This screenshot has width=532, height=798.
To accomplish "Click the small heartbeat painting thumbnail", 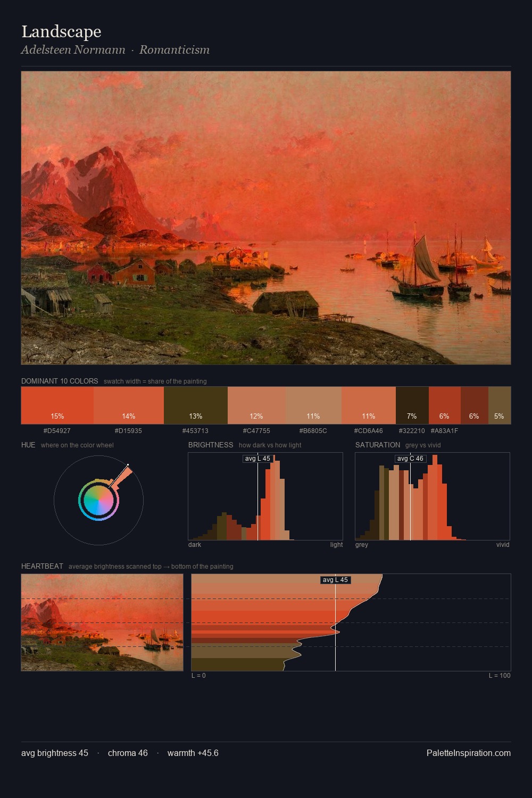I will 102,622.
